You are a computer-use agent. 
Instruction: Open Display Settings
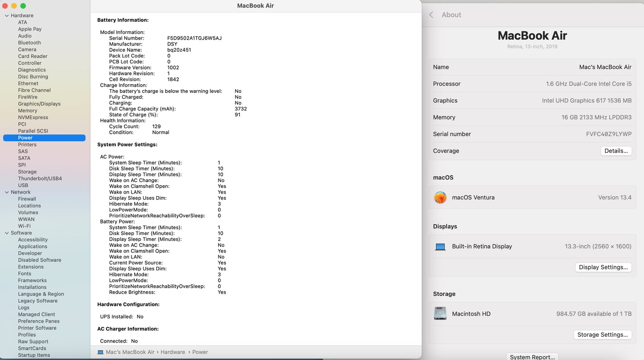pos(603,267)
